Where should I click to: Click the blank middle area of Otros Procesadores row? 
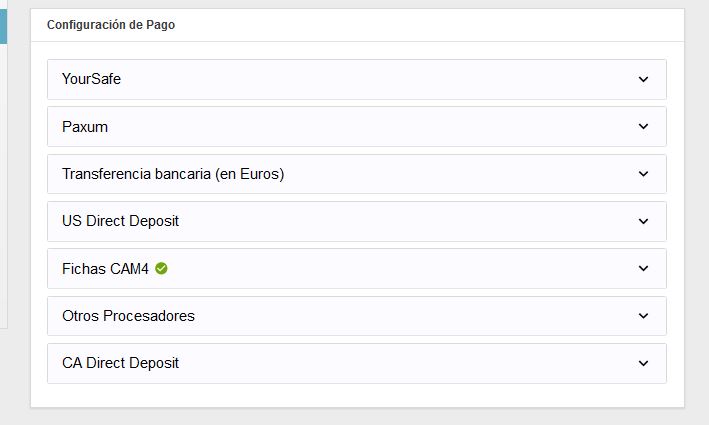(400, 316)
